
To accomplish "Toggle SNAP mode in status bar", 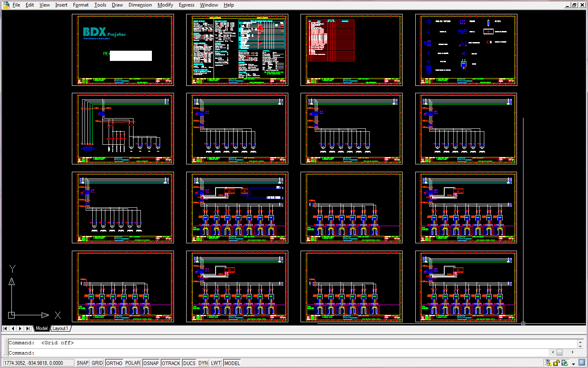I will (x=82, y=363).
